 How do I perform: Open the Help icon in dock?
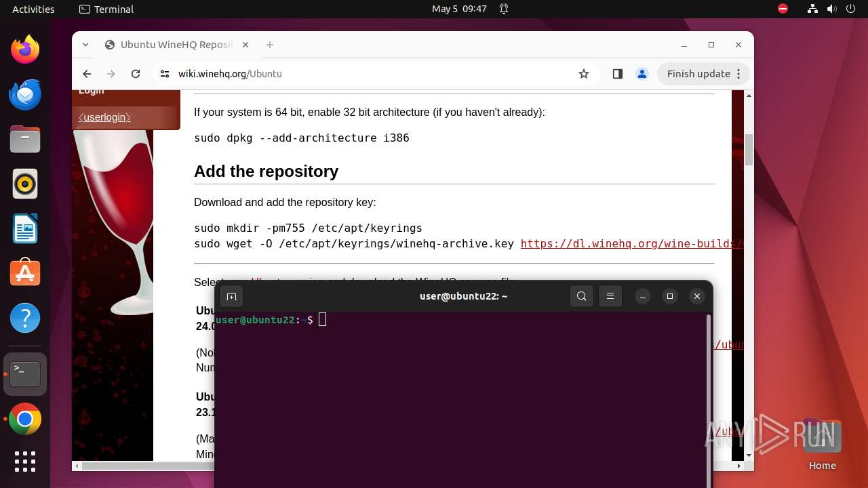25,318
